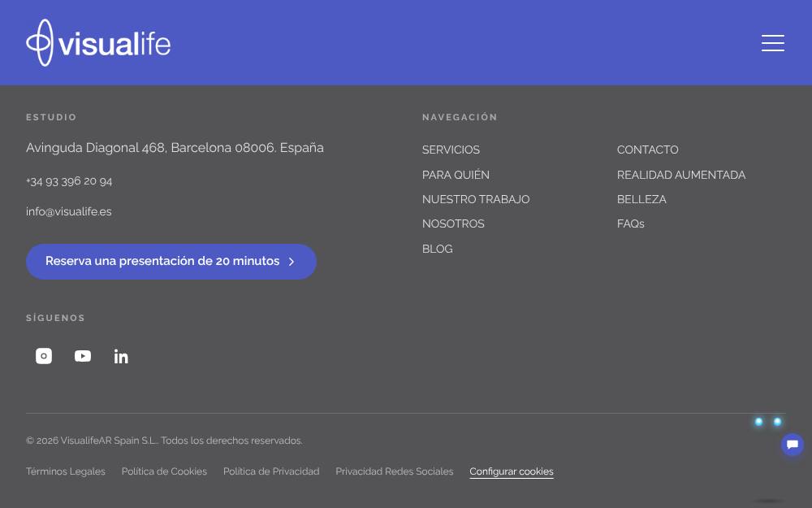Click the Avinguda Diagonal 468 address
Image resolution: width=812 pixels, height=508 pixels.
[175, 148]
